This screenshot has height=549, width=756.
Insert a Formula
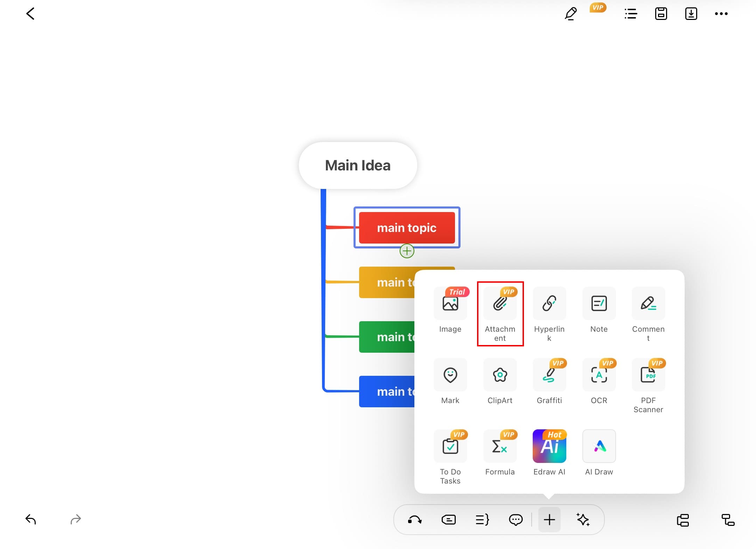[x=500, y=446]
